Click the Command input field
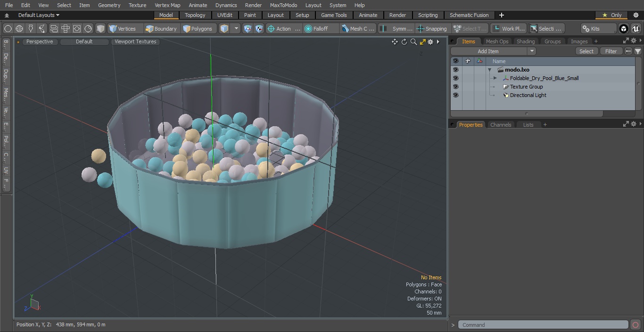Viewport: 644px width, 332px height. pyautogui.click(x=543, y=325)
